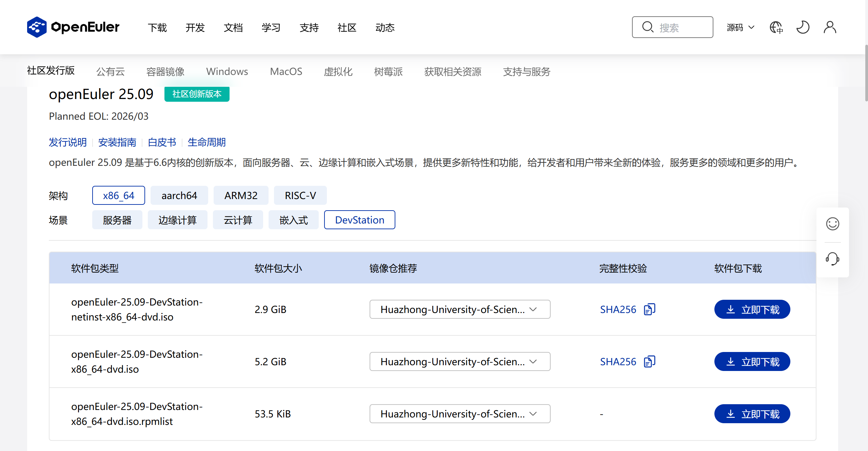
Task: Open the language switcher globe icon
Action: pyautogui.click(x=776, y=27)
